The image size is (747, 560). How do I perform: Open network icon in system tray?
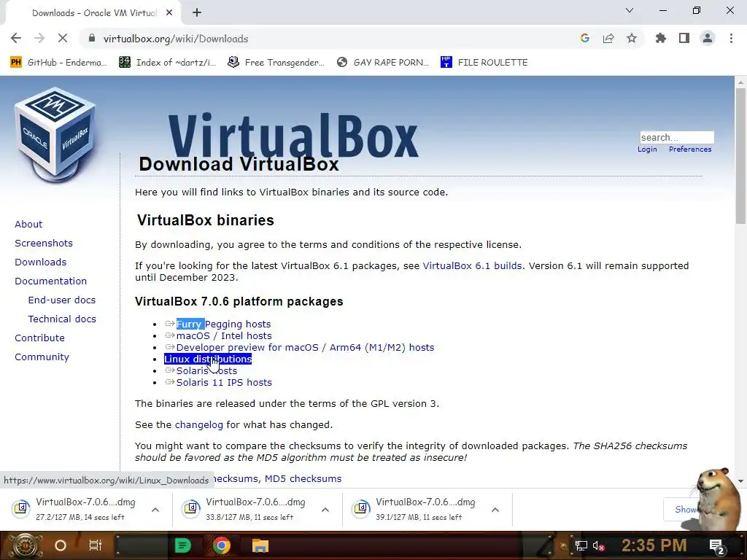coord(581,546)
